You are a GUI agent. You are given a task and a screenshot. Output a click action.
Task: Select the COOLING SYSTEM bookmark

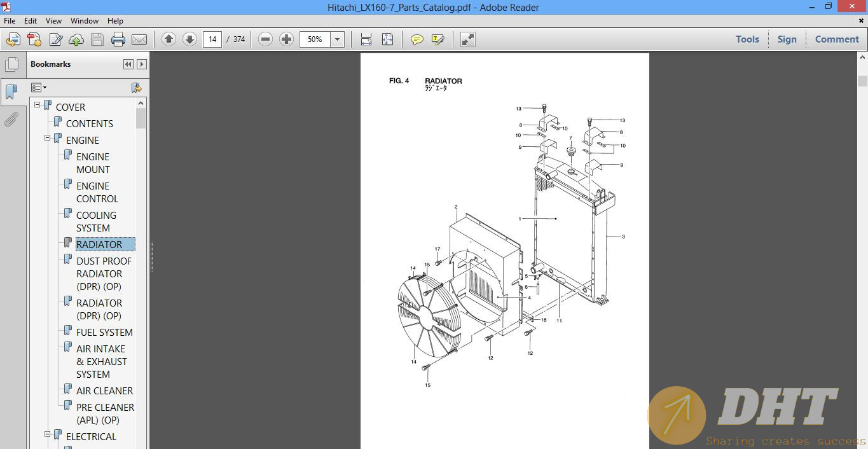pyautogui.click(x=96, y=221)
